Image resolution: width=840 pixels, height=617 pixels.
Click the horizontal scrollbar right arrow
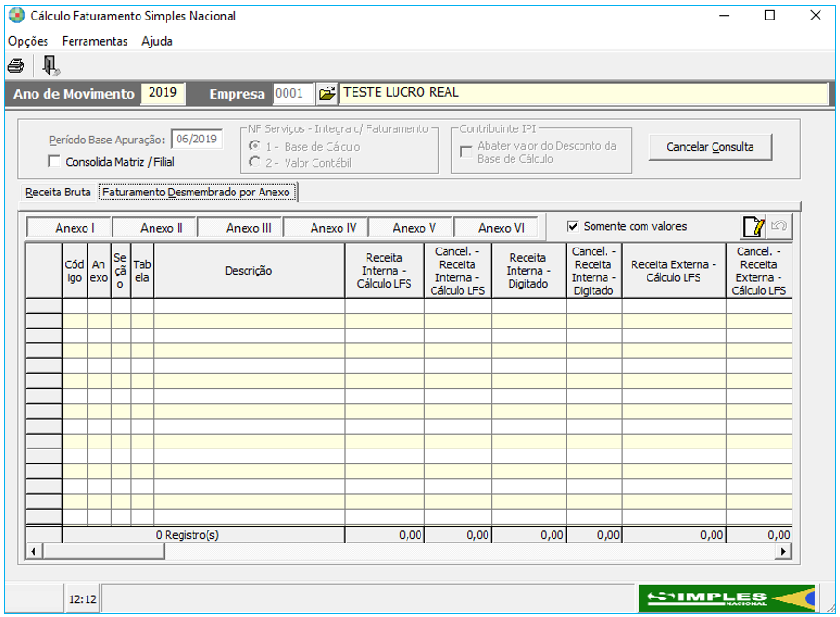tap(784, 551)
